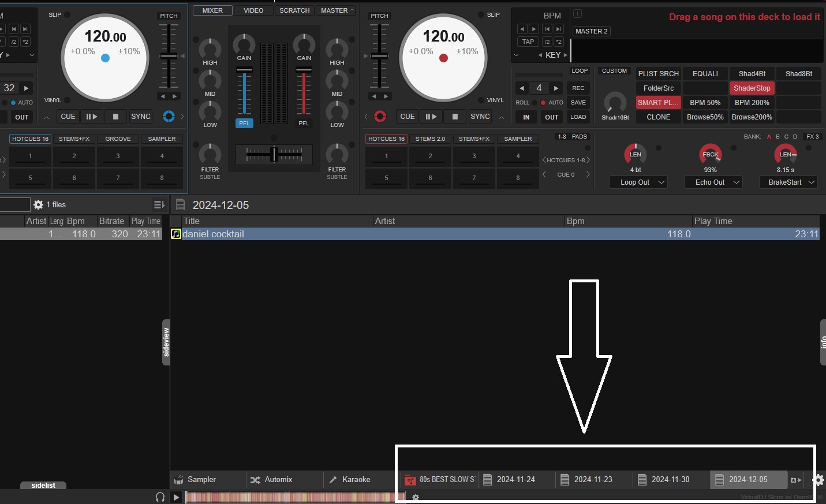Open the Loop Out effect dropdown

[x=638, y=182]
